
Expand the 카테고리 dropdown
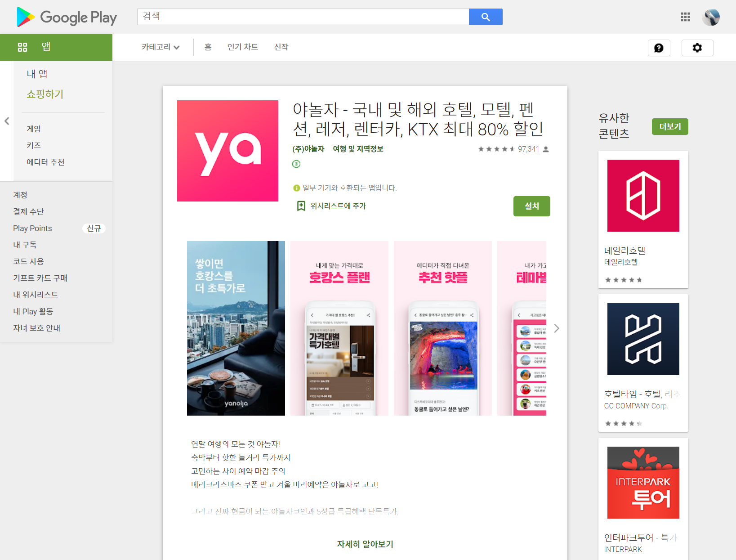click(x=161, y=47)
